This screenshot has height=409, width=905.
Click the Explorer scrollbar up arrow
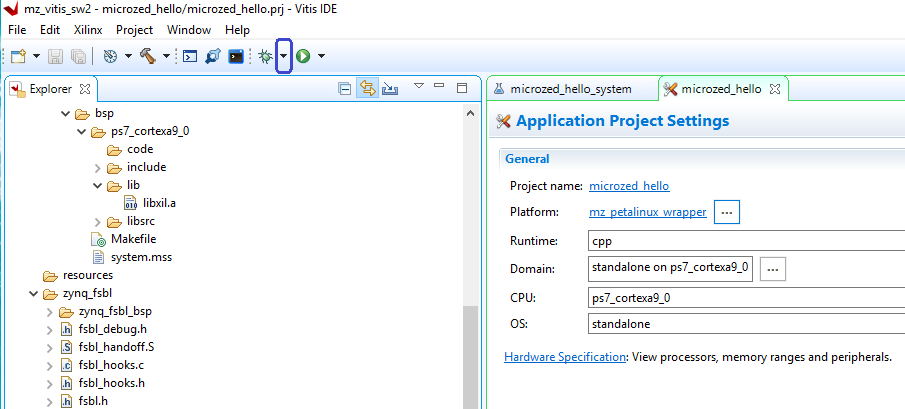[470, 114]
